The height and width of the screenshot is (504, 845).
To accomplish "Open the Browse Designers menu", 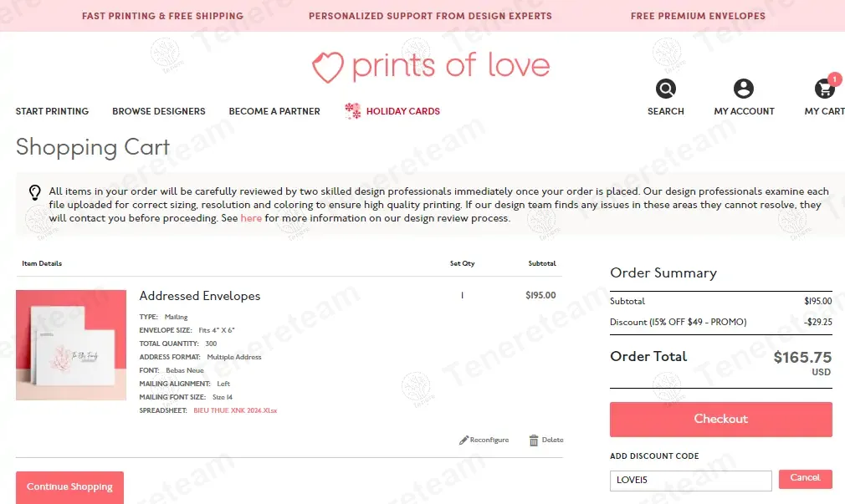I will coord(159,111).
